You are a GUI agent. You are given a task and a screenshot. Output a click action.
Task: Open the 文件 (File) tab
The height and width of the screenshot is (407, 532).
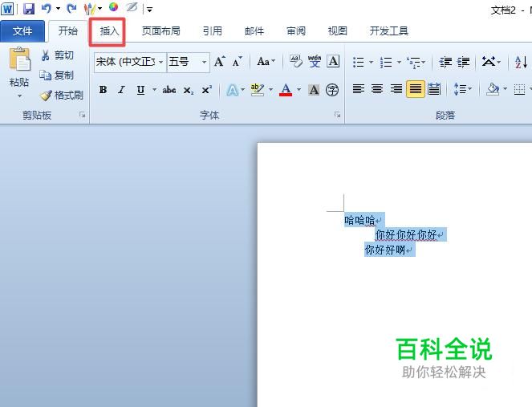22,31
